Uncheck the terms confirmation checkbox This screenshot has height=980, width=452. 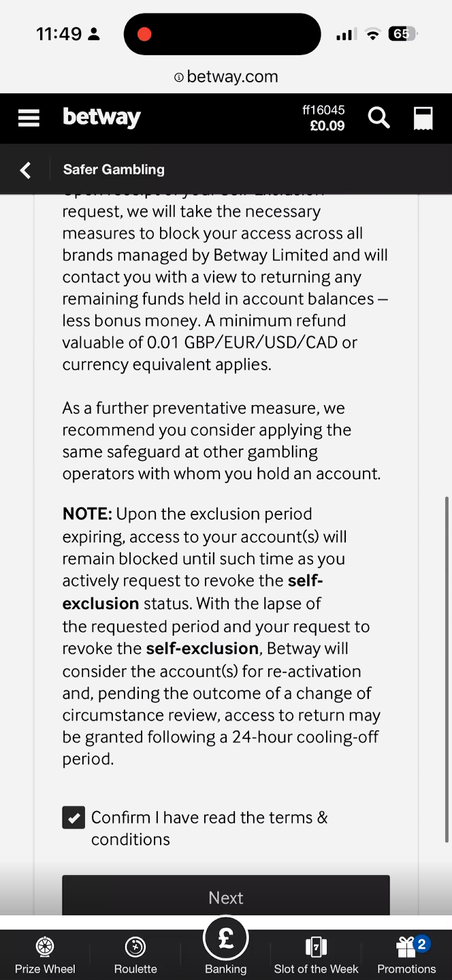(x=74, y=817)
